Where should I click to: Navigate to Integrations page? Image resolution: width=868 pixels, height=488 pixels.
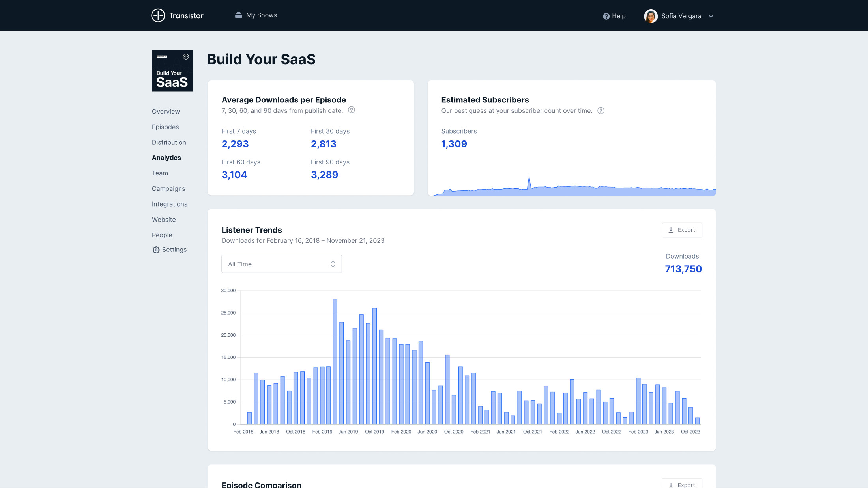(170, 204)
